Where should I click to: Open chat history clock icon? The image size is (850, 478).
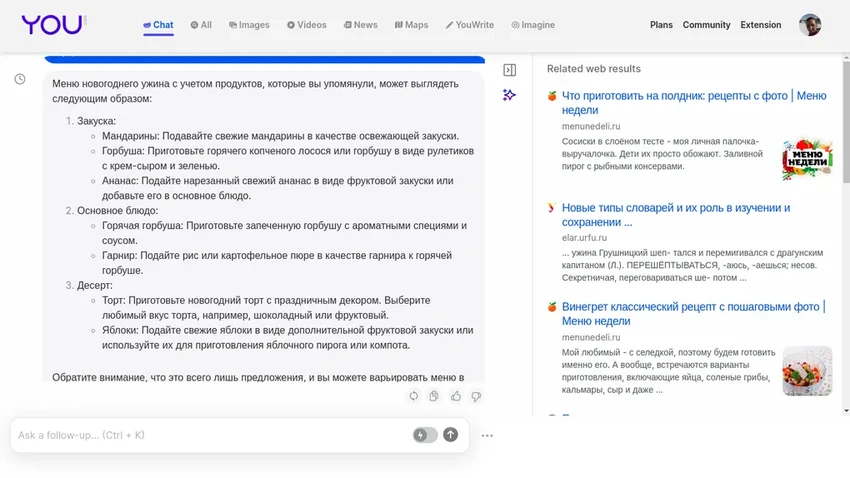coord(20,79)
